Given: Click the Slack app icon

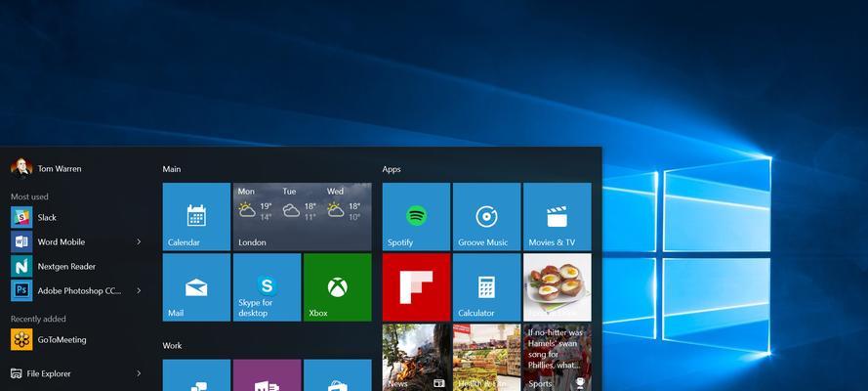Looking at the screenshot, I should pyautogui.click(x=21, y=217).
